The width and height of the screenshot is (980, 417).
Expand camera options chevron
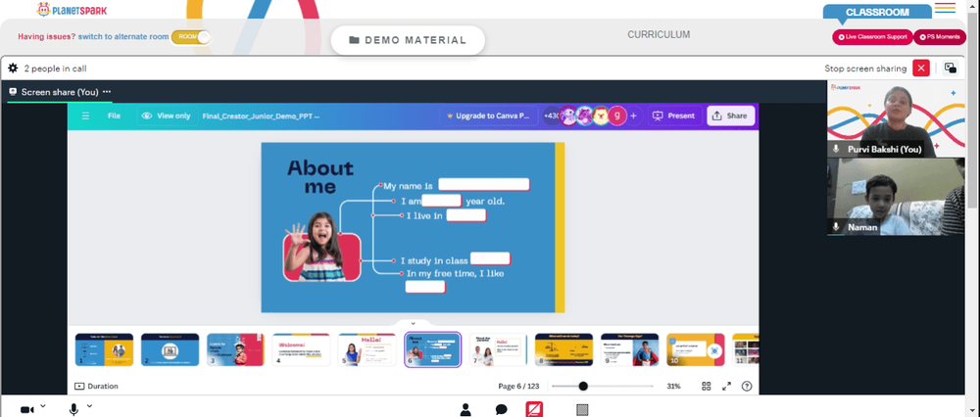[x=43, y=406]
